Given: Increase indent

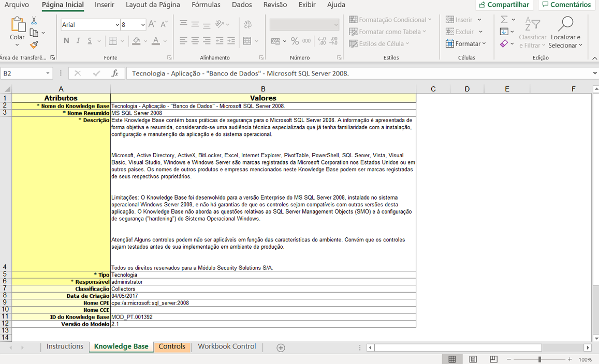Looking at the screenshot, I should pyautogui.click(x=231, y=41).
